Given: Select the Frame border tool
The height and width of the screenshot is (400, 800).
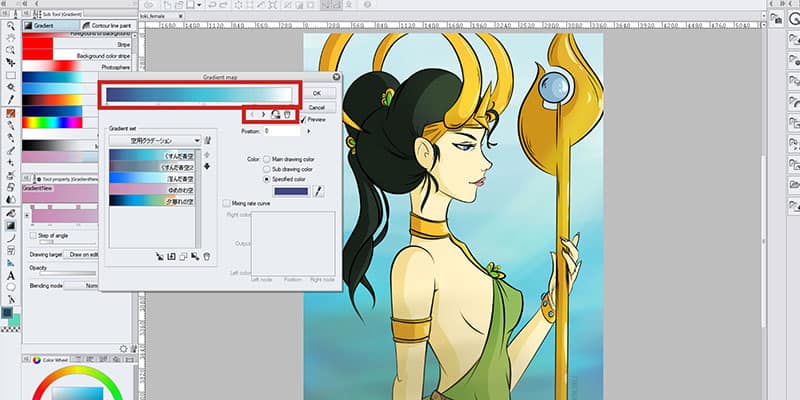Looking at the screenshot, I should click(10, 251).
